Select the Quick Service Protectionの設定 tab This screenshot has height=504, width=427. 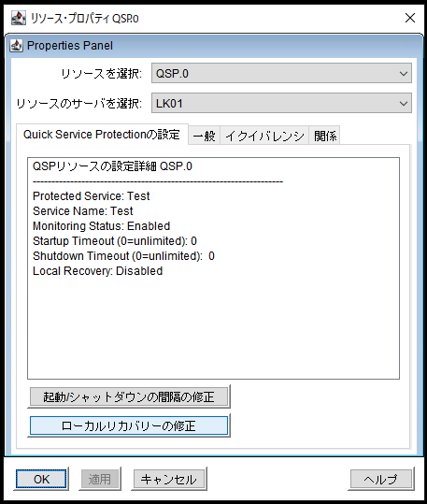[x=102, y=135]
